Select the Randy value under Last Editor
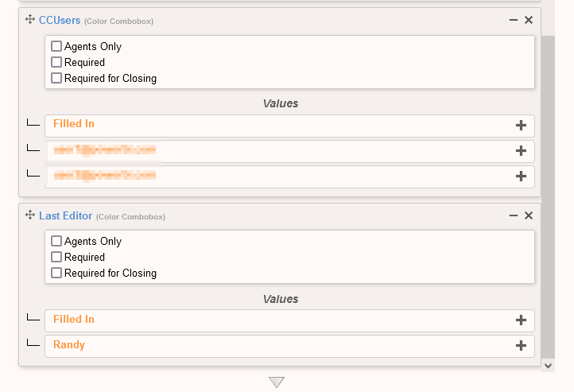Viewport: 574px width, 392px height. click(x=69, y=345)
